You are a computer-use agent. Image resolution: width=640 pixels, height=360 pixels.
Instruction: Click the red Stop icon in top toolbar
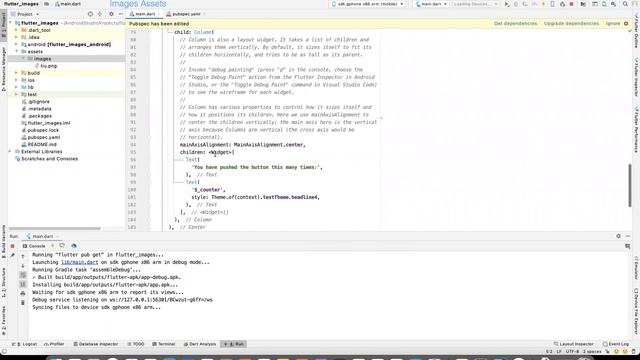tap(571, 4)
